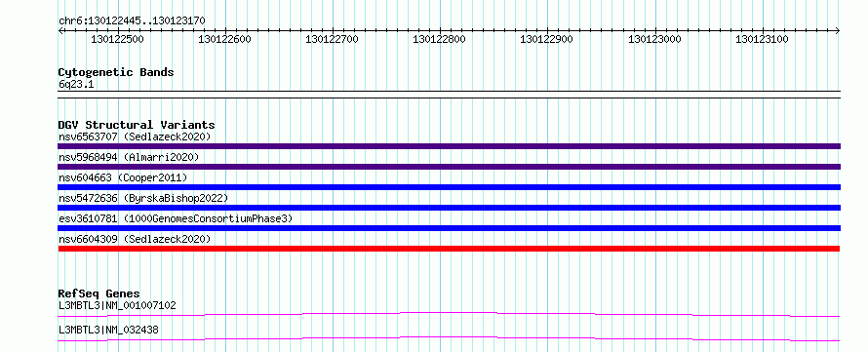The height and width of the screenshot is (352, 868).
Task: Click blue bar of nsv5472636
Action: click(x=449, y=208)
